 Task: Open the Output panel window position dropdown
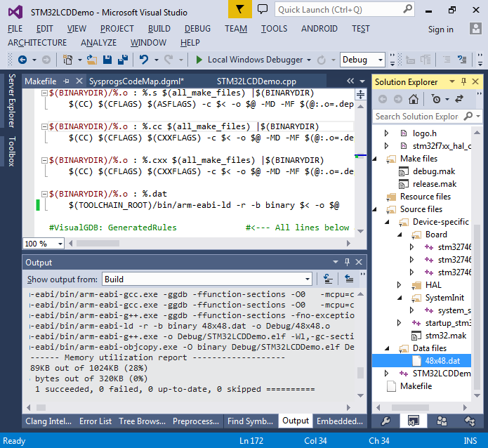(x=336, y=262)
